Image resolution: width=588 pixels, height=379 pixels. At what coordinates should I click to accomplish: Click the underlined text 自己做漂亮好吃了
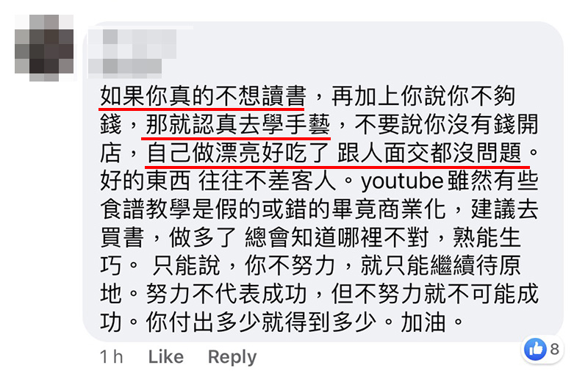(238, 153)
